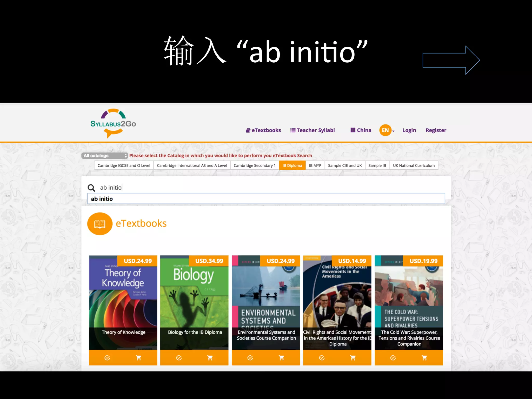Click checkmark icon under Biology book
Image resolution: width=532 pixels, height=399 pixels.
179,358
